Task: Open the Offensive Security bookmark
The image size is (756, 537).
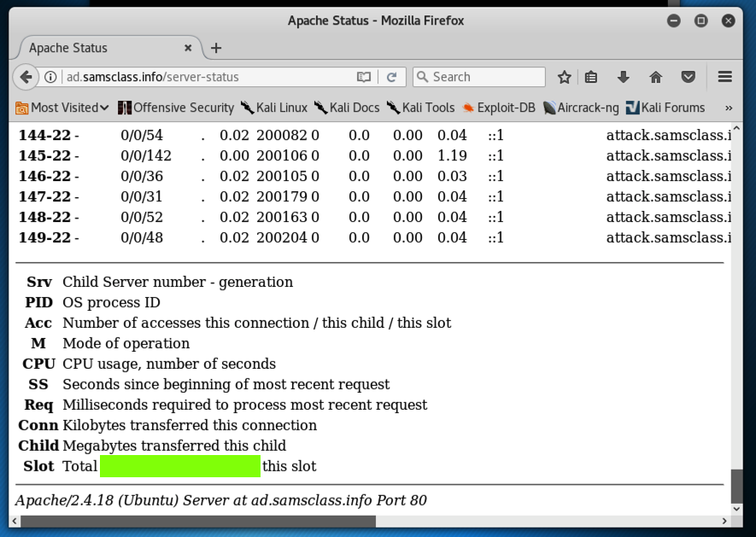Action: [x=176, y=108]
